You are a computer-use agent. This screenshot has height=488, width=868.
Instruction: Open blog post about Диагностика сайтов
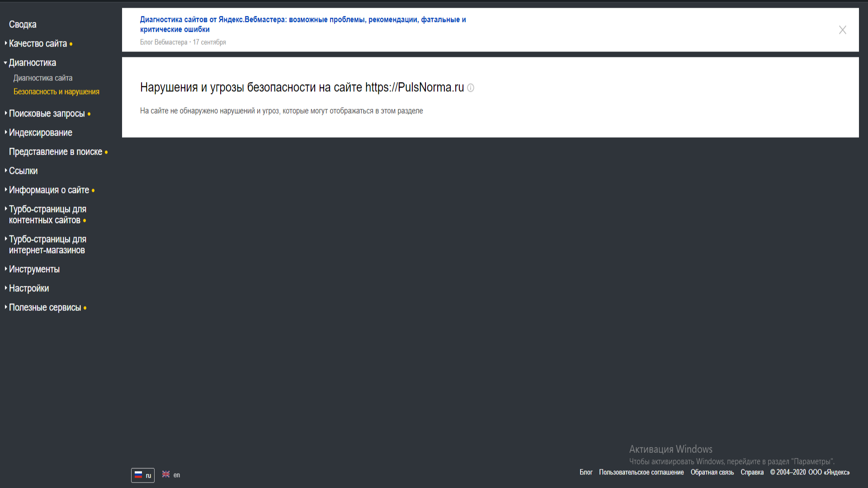[x=302, y=24]
